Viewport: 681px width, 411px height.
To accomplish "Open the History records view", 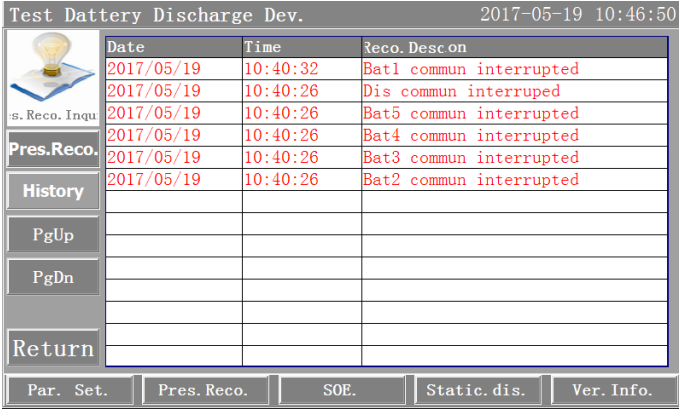I will 53,191.
